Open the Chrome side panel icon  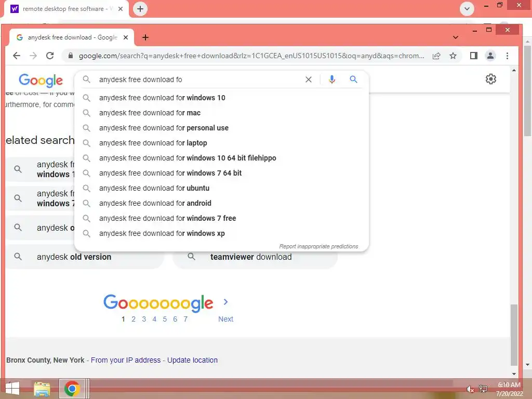tap(474, 56)
